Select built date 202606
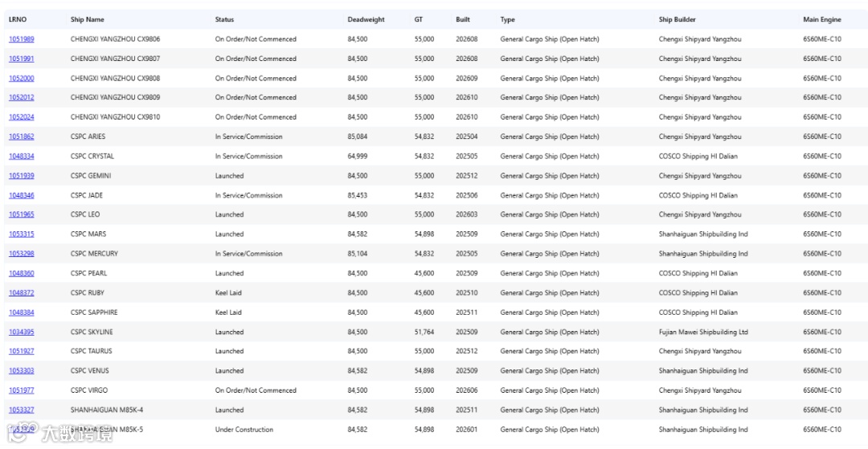The height and width of the screenshot is (449, 868). 467,390
